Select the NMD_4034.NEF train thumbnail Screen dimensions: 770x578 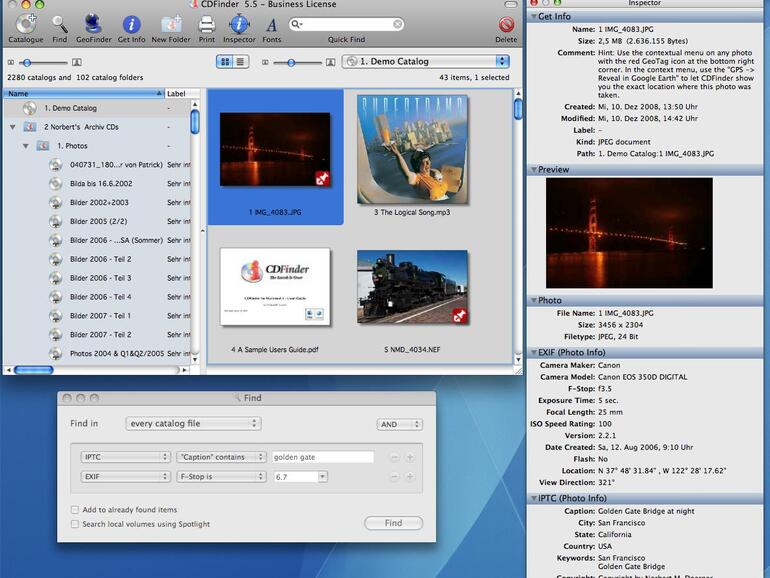[x=412, y=287]
